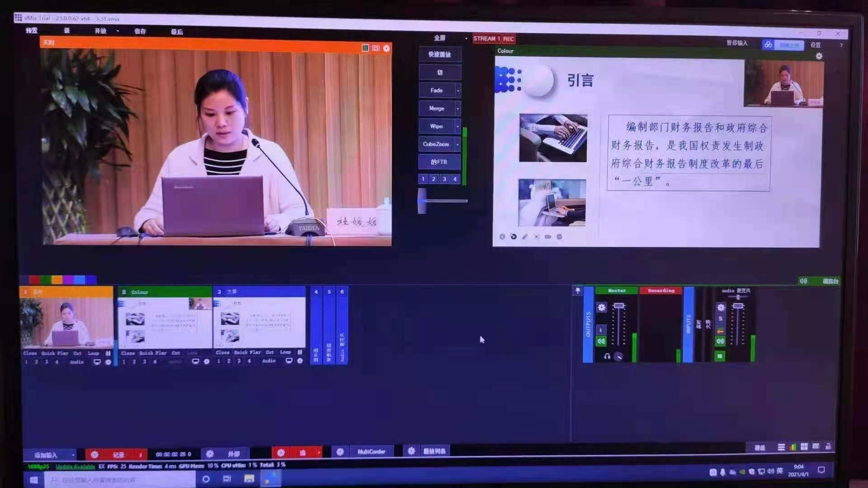Image resolution: width=868 pixels, height=488 pixels.
Task: Open audio input settings gear in mixer
Action: pyautogui.click(x=721, y=308)
